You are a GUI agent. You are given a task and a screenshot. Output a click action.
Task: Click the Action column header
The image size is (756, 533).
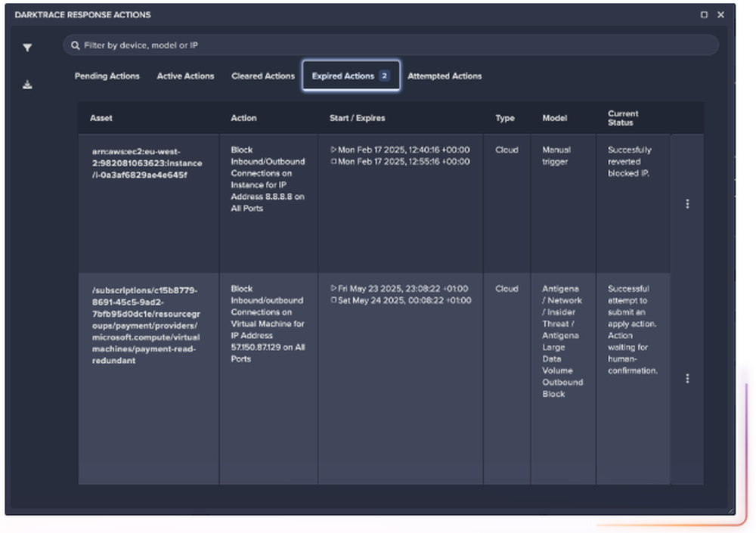243,118
